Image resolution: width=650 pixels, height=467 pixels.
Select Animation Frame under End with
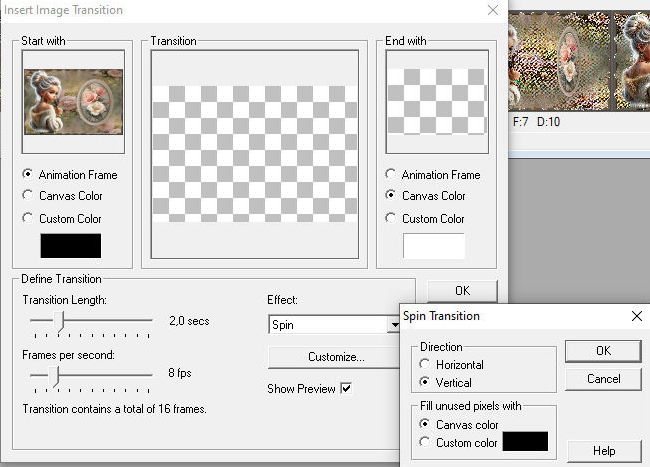[390, 175]
